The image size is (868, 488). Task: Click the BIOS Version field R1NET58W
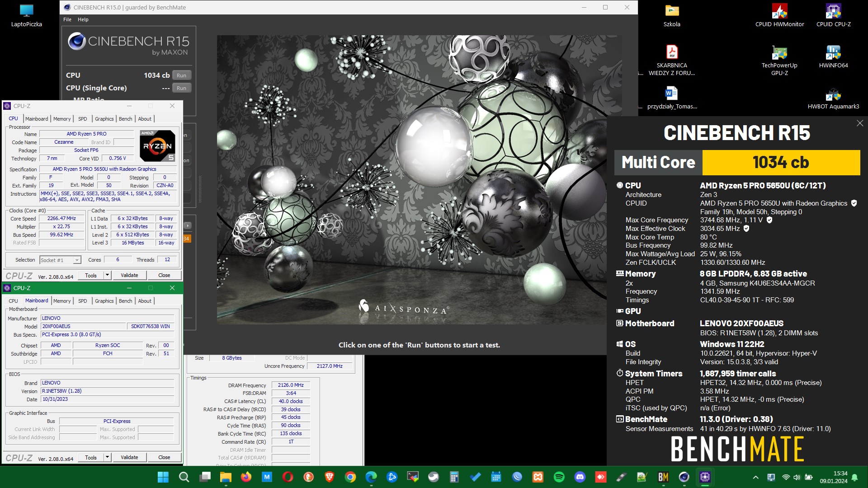[107, 391]
